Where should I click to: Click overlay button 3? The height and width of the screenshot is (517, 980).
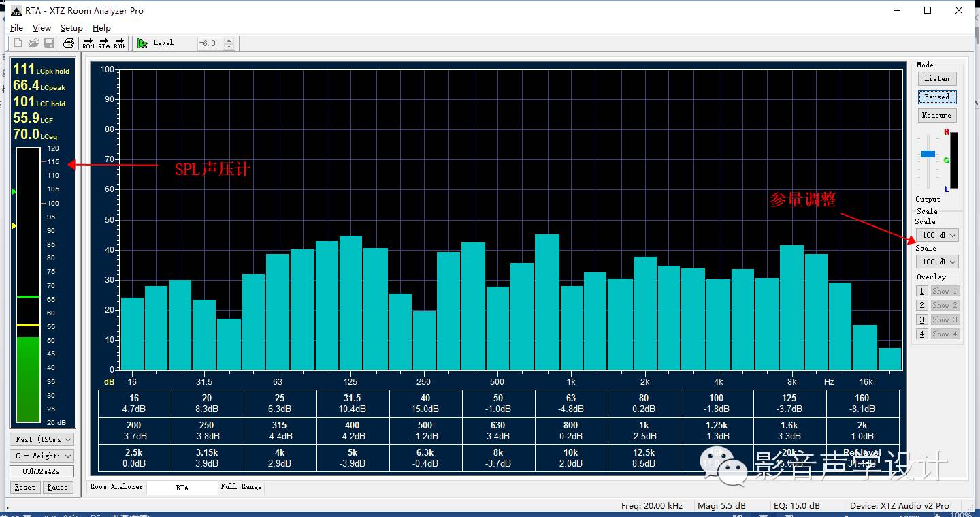[x=922, y=319]
